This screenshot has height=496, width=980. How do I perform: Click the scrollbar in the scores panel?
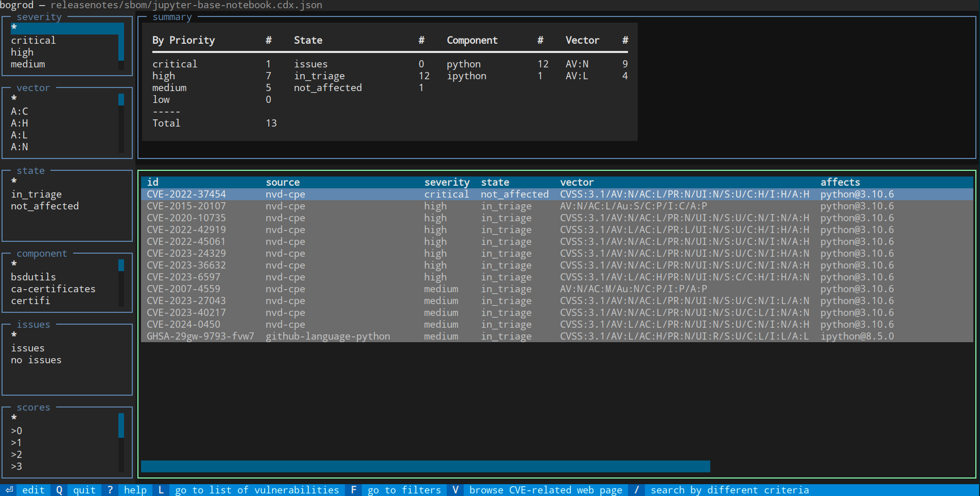[121, 426]
